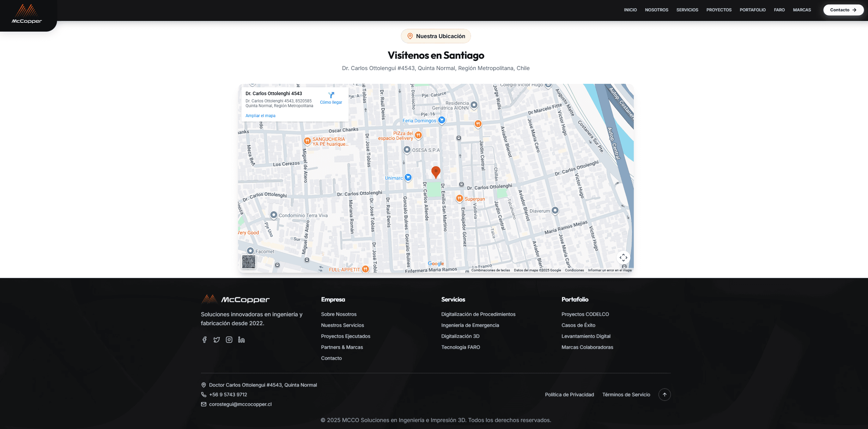Click the McCopper logo in header

coord(27,14)
